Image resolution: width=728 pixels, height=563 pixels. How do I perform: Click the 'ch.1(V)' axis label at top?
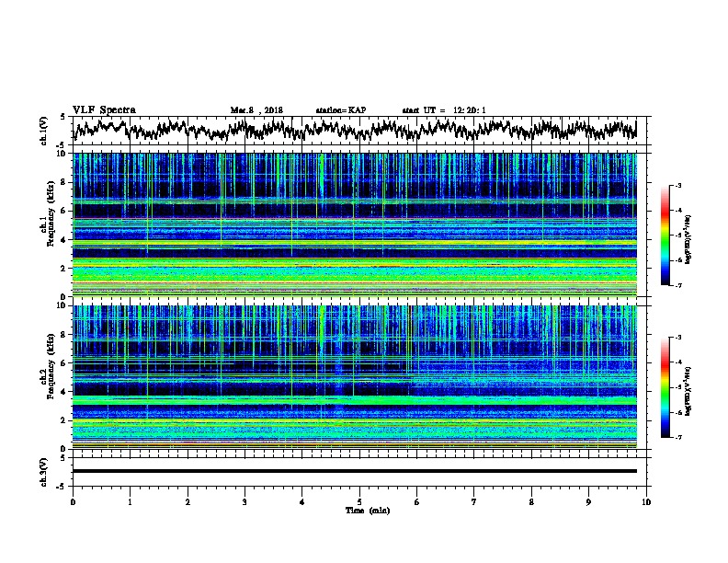[x=44, y=131]
